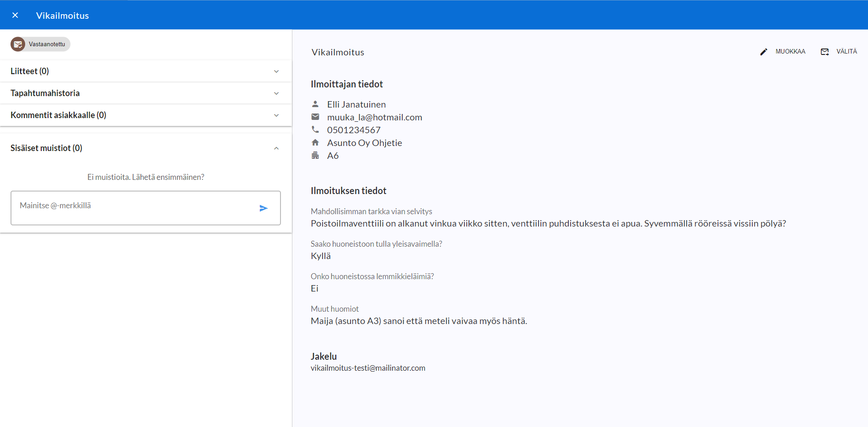Click the forward envelope icon
The image size is (868, 427).
pyautogui.click(x=825, y=52)
